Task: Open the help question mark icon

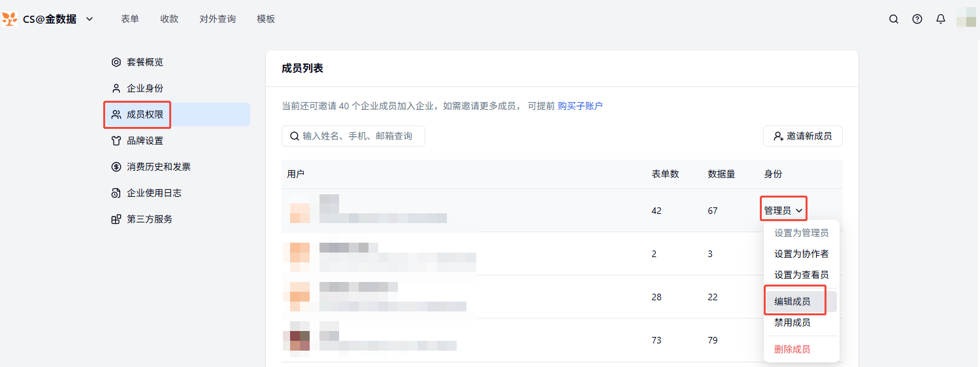Action: tap(917, 19)
